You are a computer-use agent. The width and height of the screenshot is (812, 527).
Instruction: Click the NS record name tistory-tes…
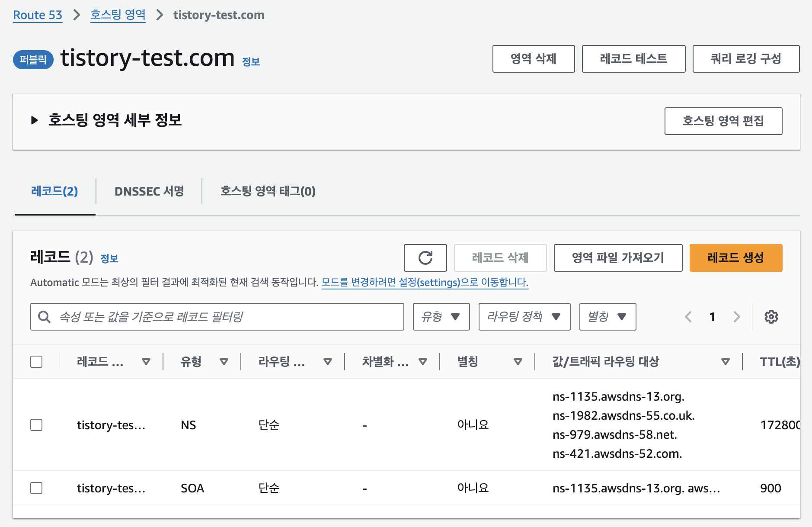(111, 425)
